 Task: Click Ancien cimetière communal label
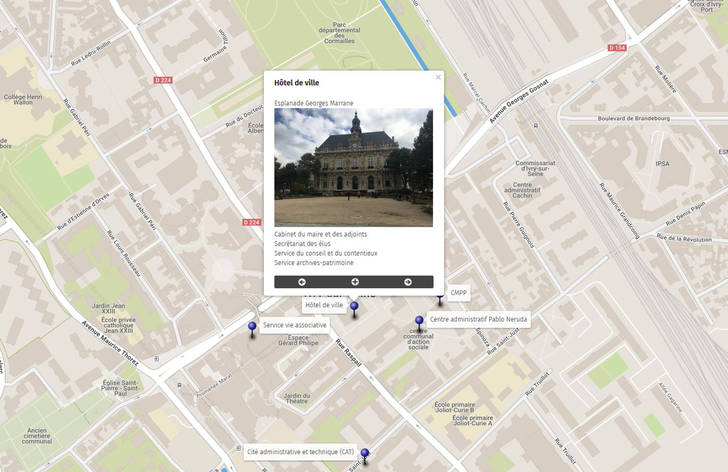[37, 436]
